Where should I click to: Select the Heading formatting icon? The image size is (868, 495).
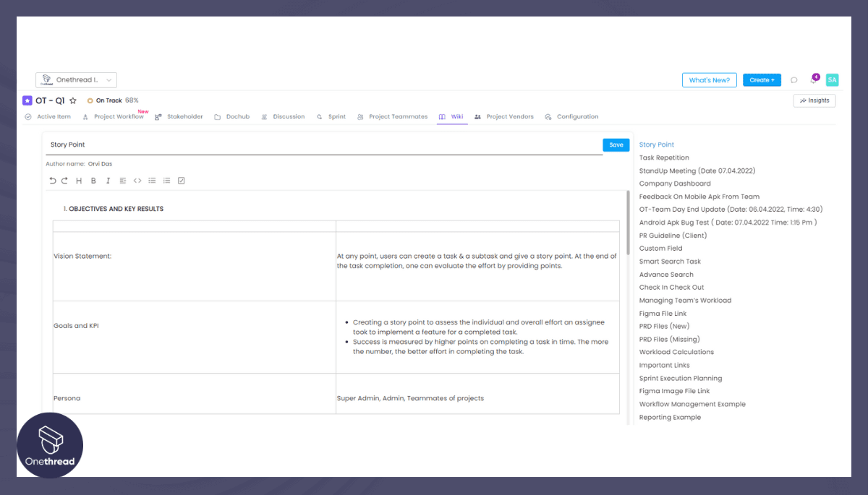78,181
